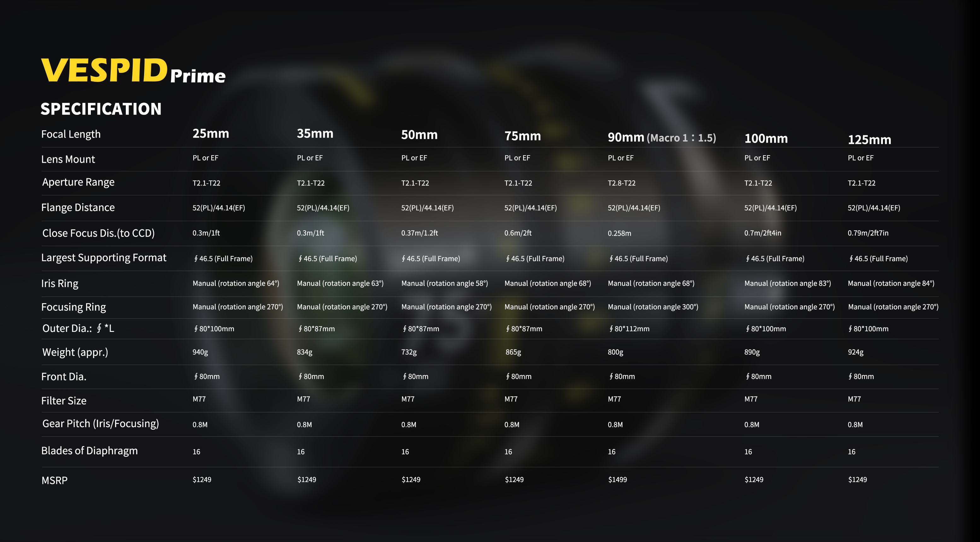Click the 940g weight value

[200, 352]
